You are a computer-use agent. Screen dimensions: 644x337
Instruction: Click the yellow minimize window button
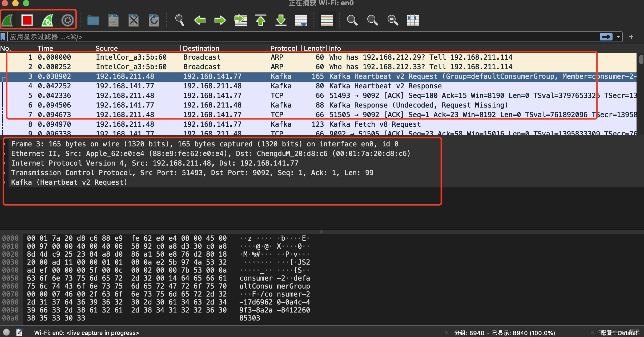(x=15, y=3)
